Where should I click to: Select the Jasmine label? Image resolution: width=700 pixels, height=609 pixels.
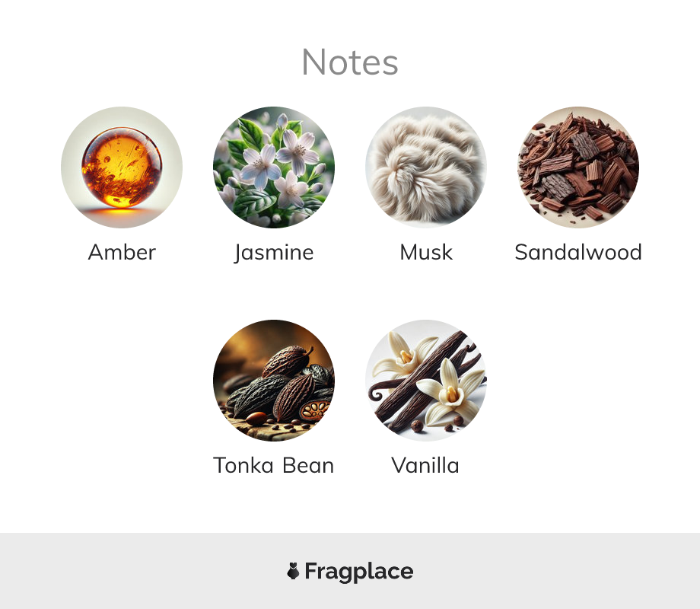pos(274,253)
